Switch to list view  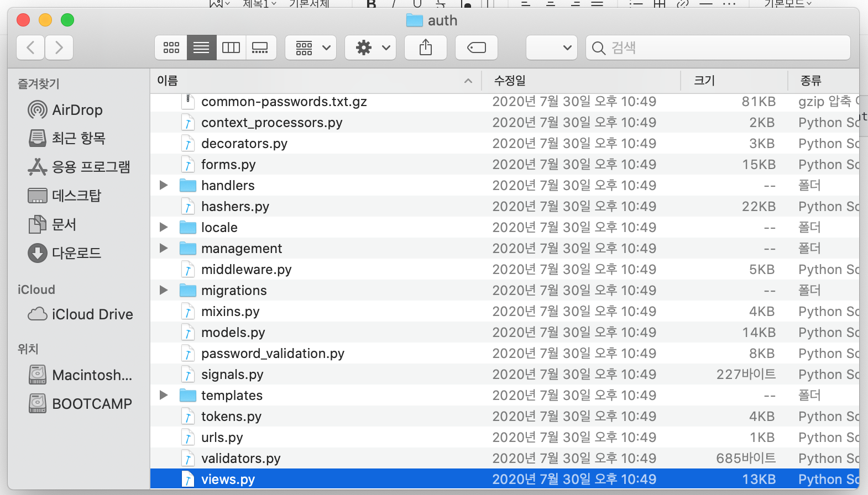click(x=201, y=48)
